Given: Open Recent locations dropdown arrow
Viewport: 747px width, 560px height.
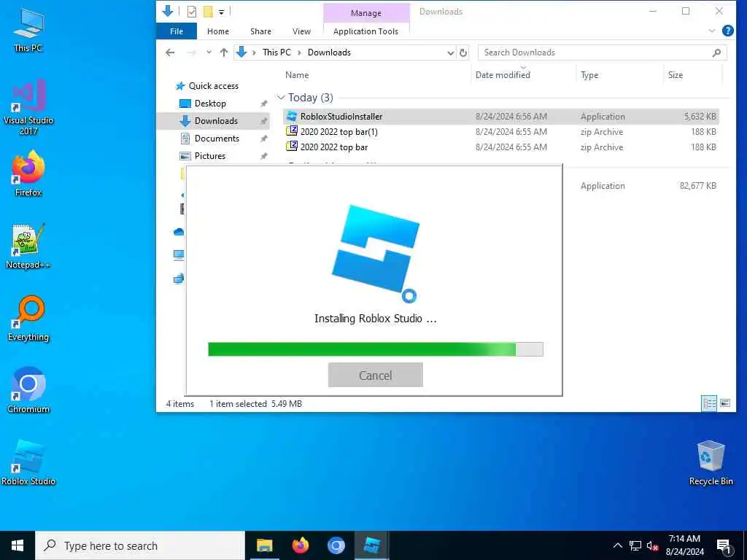Looking at the screenshot, I should coord(209,52).
